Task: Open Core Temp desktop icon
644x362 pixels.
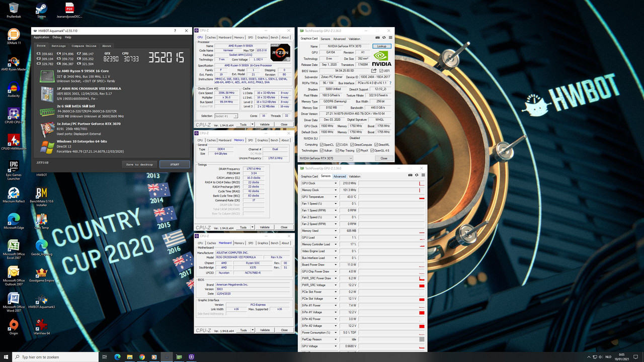Action: click(41, 221)
